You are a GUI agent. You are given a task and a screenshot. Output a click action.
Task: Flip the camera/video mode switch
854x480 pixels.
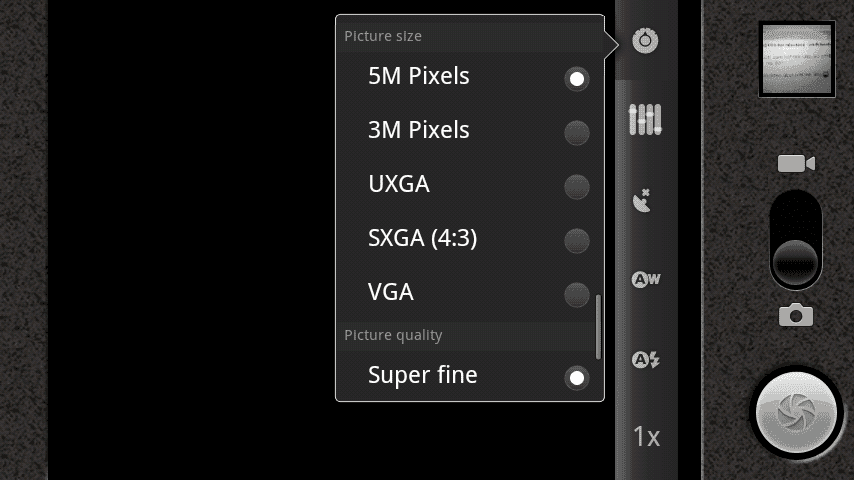pyautogui.click(x=796, y=240)
